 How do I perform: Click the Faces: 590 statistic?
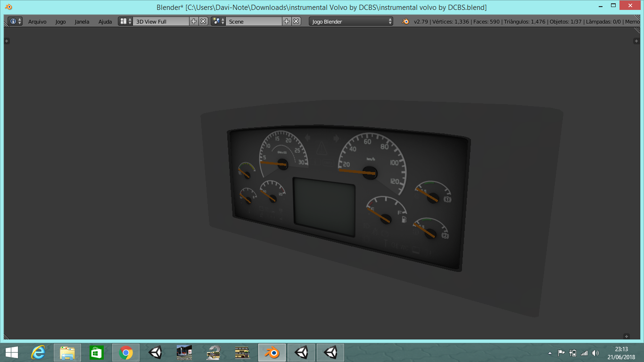coord(487,22)
